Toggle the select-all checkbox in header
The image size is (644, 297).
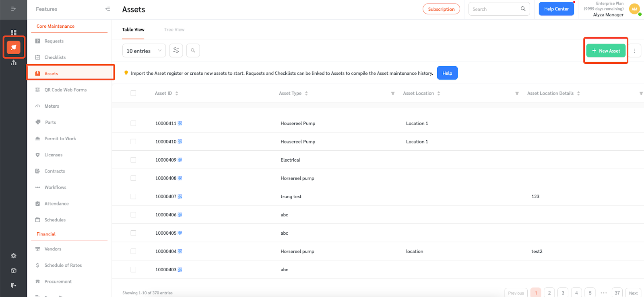[133, 93]
